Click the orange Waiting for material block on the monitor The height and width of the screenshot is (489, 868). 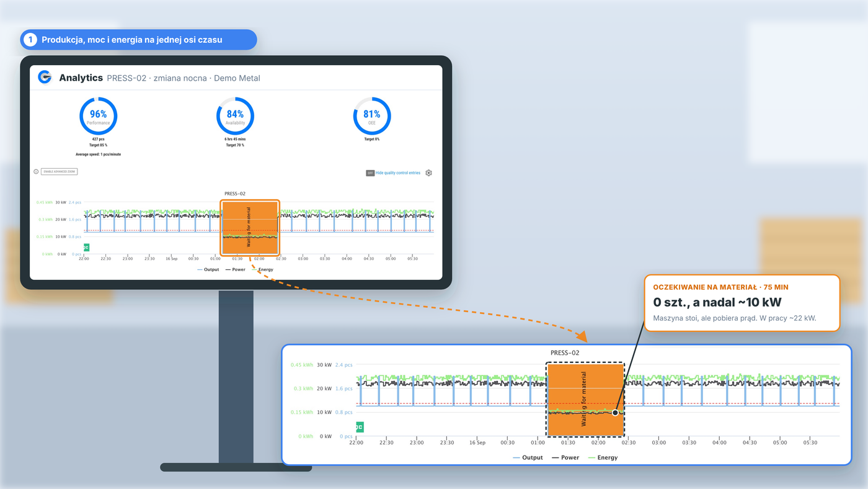250,227
